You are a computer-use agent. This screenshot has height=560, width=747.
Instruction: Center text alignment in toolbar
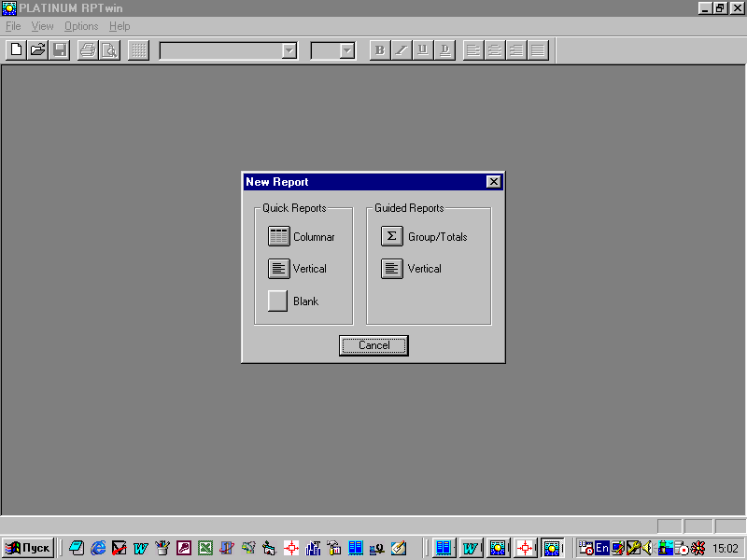(x=495, y=50)
